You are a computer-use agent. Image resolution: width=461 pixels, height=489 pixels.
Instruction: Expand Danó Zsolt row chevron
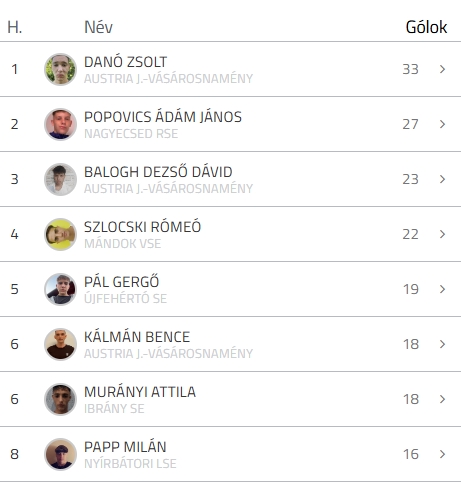point(442,69)
